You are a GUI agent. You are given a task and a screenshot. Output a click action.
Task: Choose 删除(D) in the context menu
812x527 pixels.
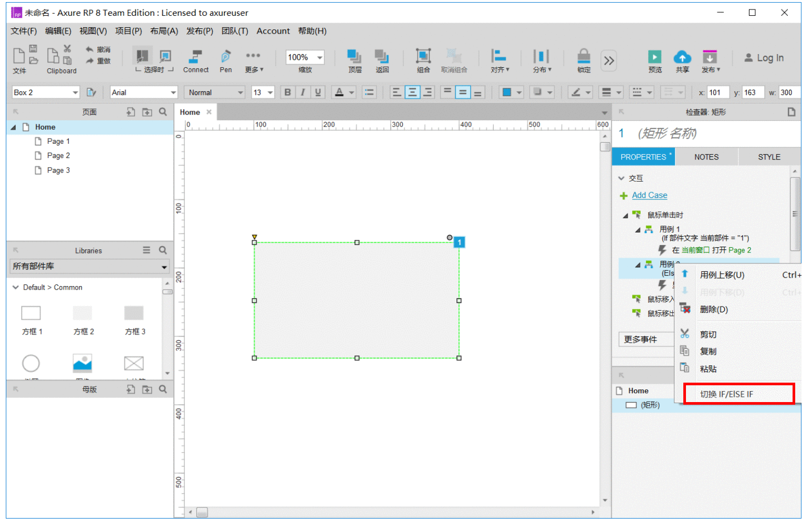point(714,310)
